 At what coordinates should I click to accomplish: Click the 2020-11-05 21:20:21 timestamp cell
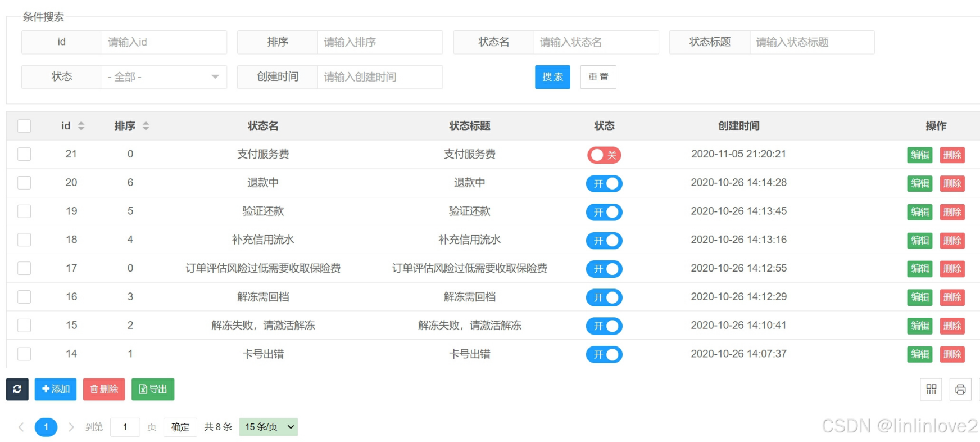coord(738,154)
